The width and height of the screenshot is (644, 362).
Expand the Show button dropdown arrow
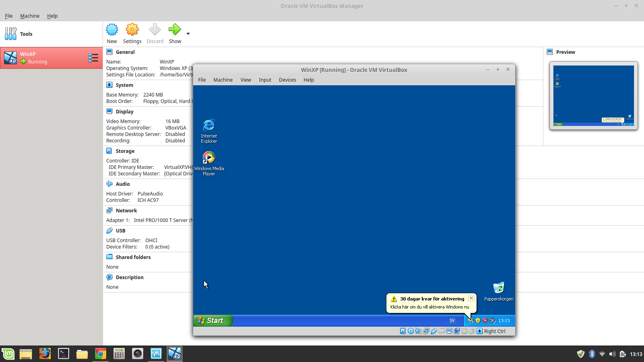point(188,34)
